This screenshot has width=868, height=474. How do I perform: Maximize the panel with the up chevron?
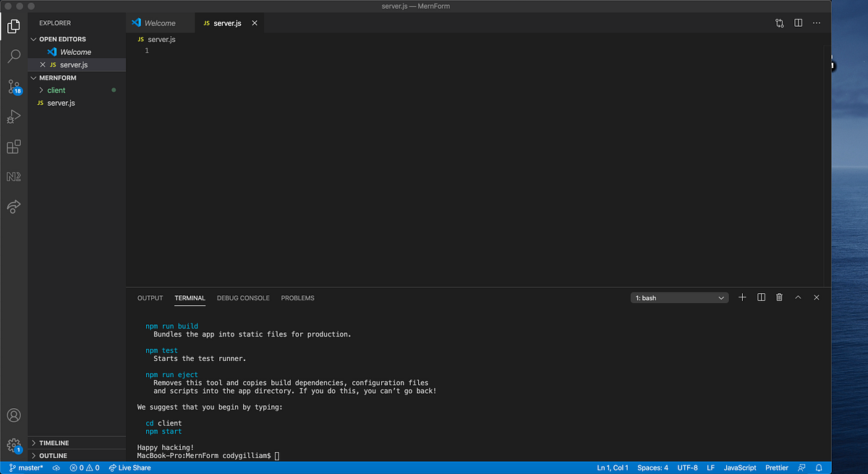pyautogui.click(x=798, y=297)
